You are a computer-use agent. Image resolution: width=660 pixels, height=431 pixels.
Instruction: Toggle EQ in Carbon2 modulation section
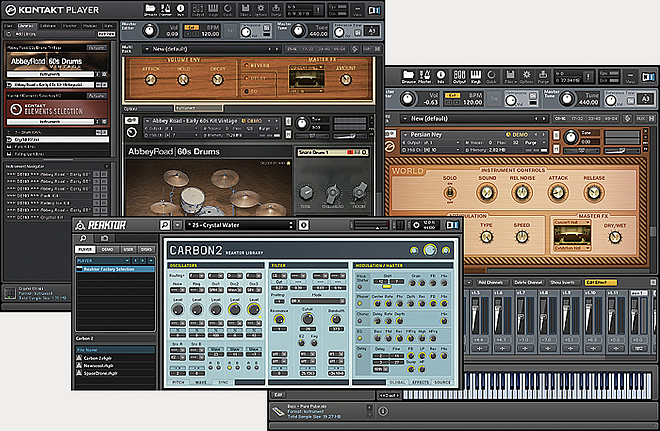[x=360, y=338]
